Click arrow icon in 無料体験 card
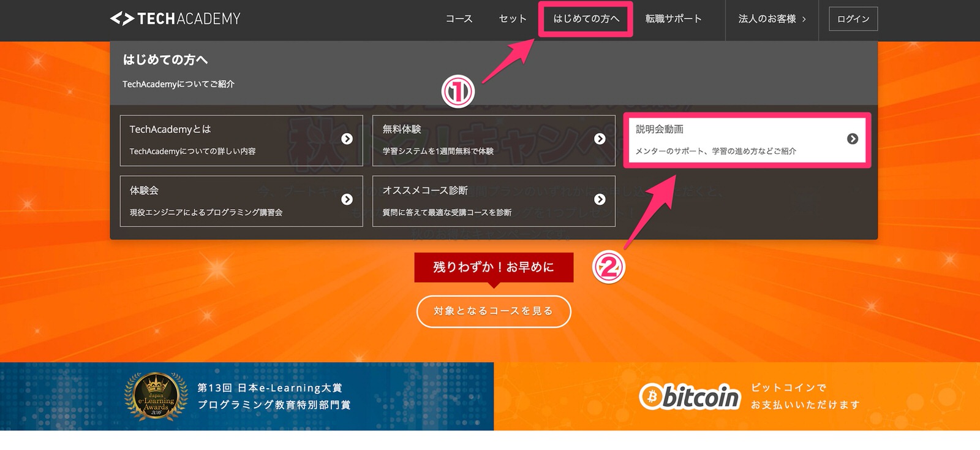The image size is (980, 450). coord(600,139)
